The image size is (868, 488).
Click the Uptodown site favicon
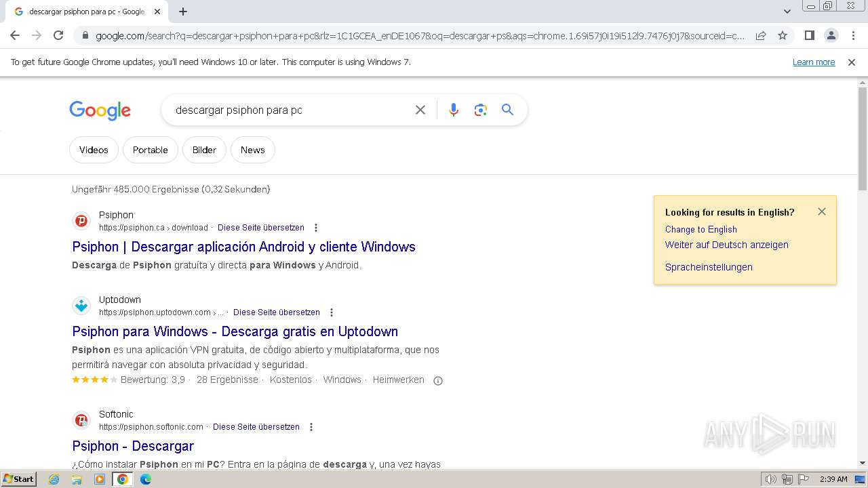click(81, 306)
